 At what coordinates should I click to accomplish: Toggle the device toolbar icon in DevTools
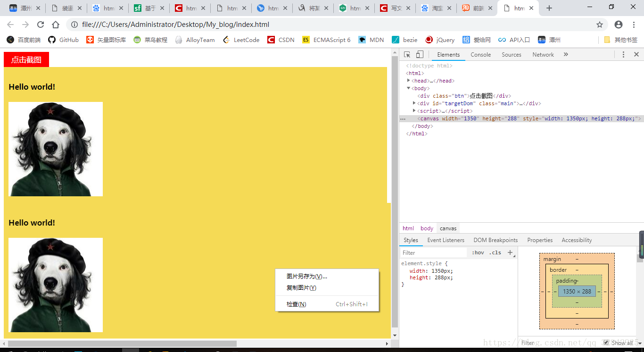pos(420,55)
